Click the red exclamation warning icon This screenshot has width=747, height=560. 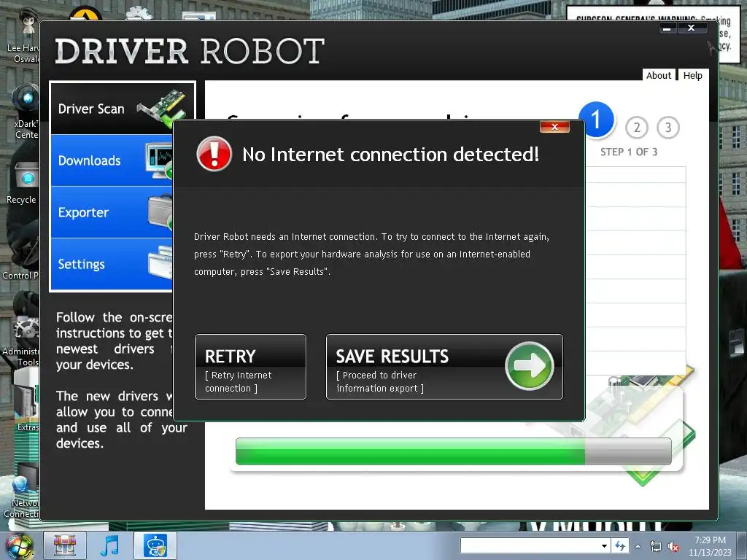[x=214, y=154]
